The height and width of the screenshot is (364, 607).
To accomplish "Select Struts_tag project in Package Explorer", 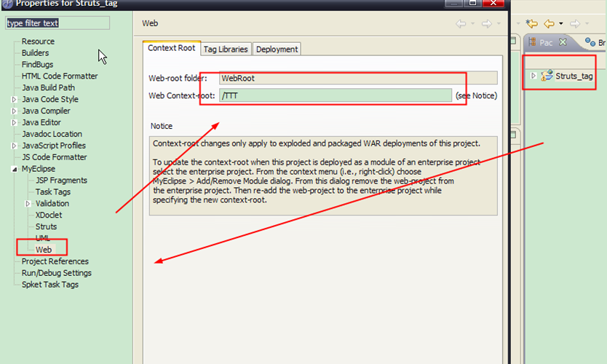I will [574, 76].
